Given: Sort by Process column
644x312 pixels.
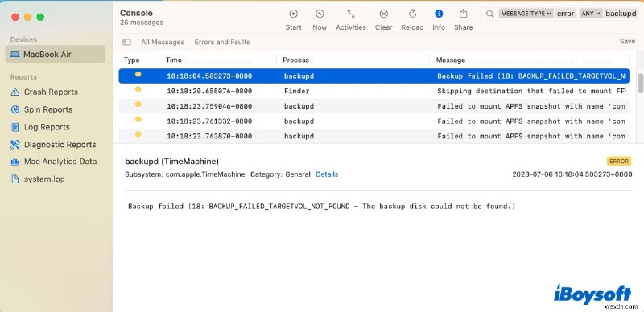Looking at the screenshot, I should coord(295,60).
